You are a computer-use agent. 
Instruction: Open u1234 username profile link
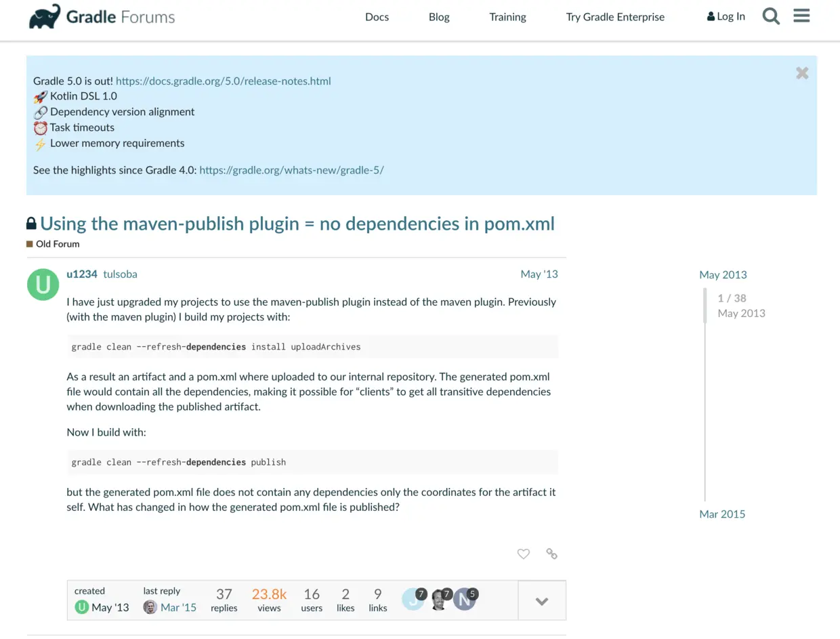[82, 274]
